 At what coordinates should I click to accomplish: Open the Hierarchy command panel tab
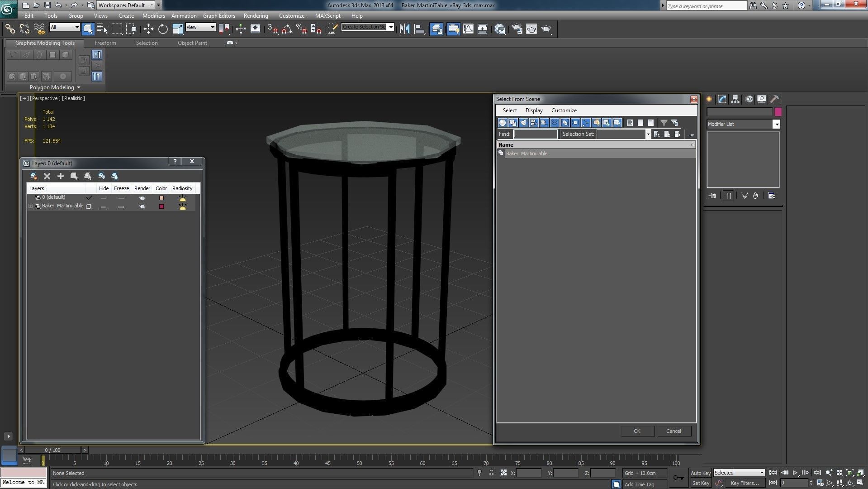pyautogui.click(x=735, y=99)
